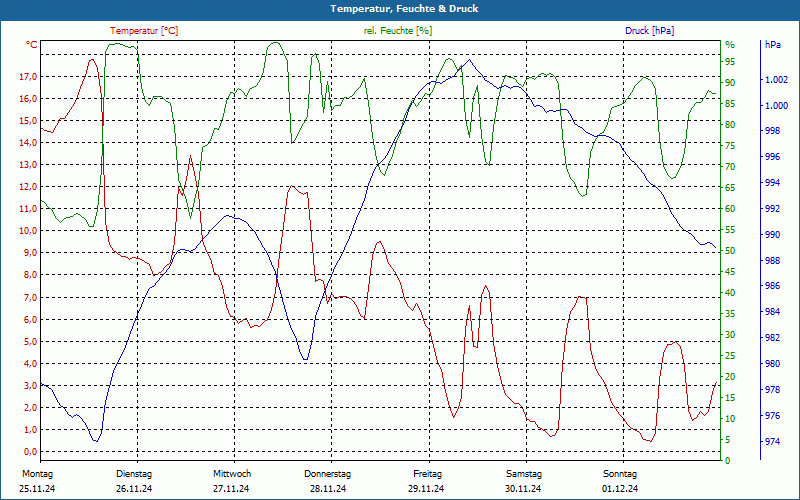Click the 'Sonntag' day label
The width and height of the screenshot is (800, 500).
click(x=620, y=474)
